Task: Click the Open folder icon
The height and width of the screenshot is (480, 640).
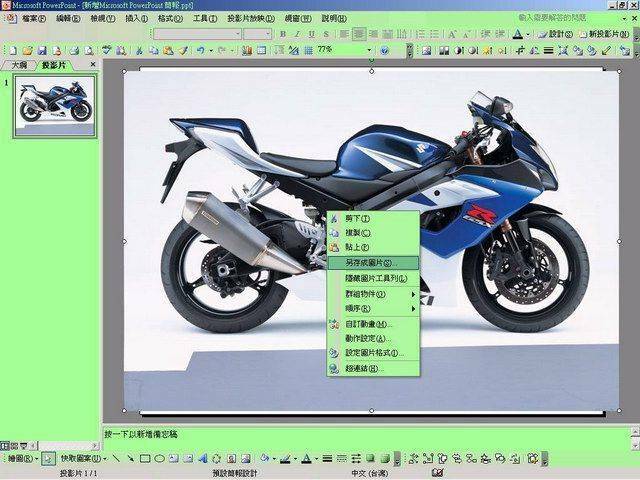Action: click(x=27, y=51)
